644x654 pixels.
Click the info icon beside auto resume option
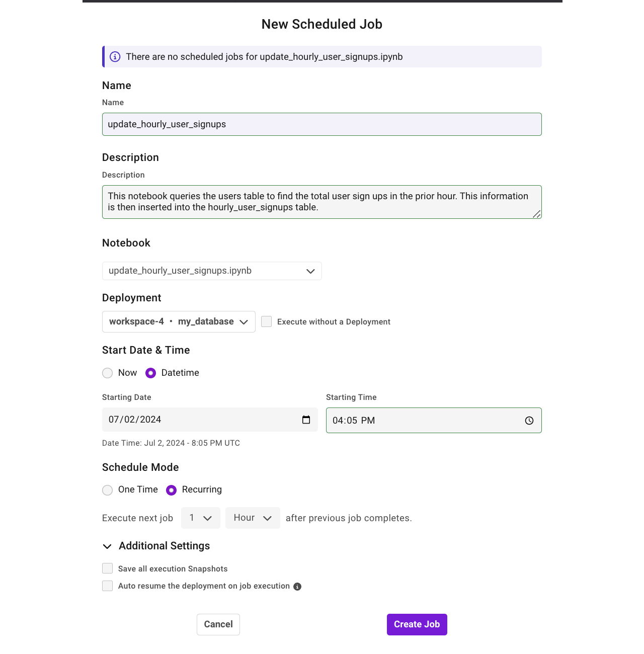point(297,586)
